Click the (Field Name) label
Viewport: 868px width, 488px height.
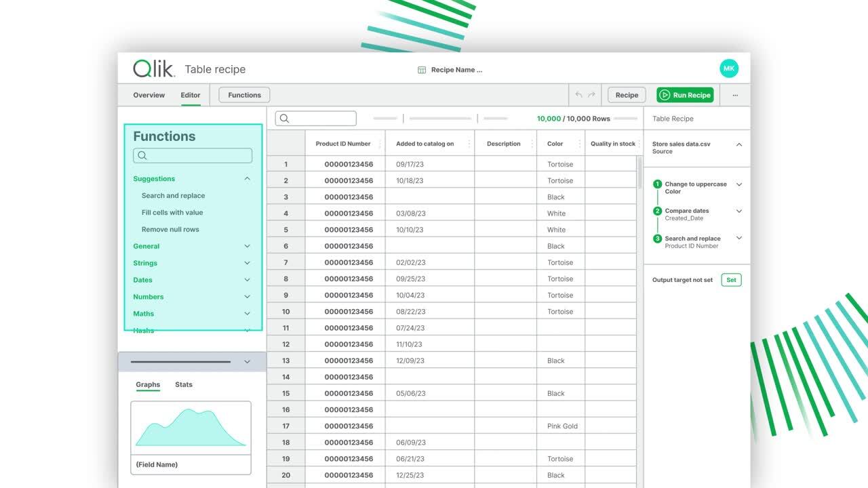(157, 464)
